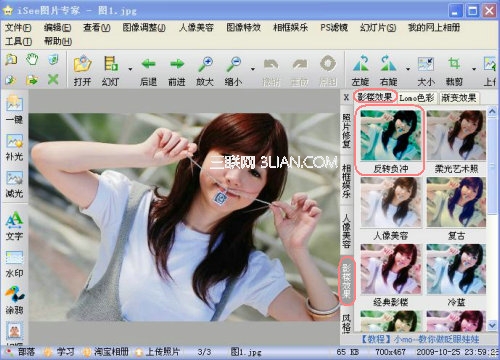Expand the dropdown arrow beside 缩小
Viewport: 500px width, 360px height.
(x=253, y=69)
